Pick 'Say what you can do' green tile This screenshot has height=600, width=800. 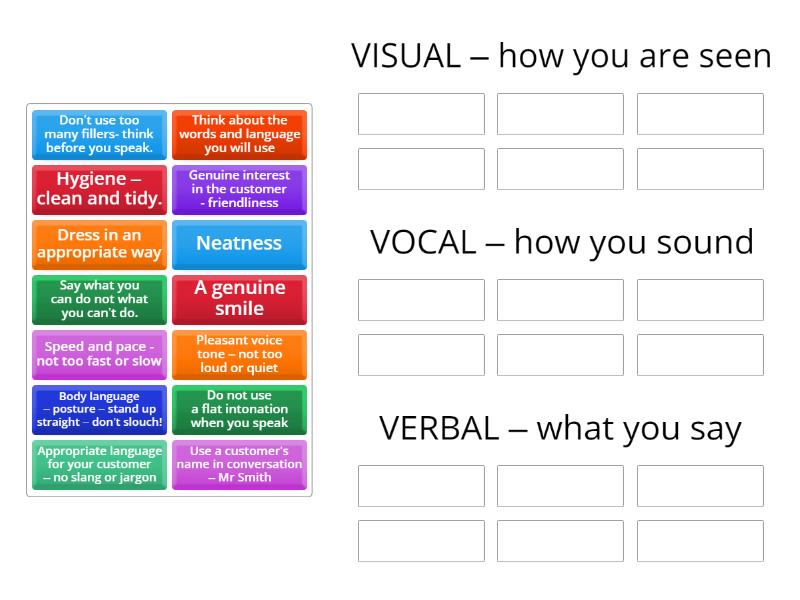click(99, 300)
